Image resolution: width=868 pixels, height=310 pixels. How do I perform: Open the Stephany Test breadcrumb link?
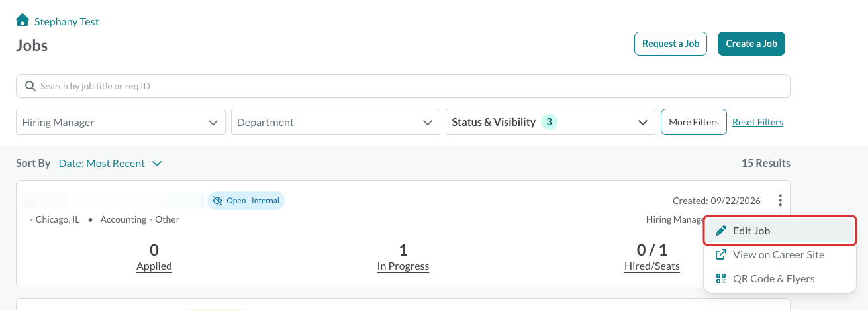click(66, 21)
